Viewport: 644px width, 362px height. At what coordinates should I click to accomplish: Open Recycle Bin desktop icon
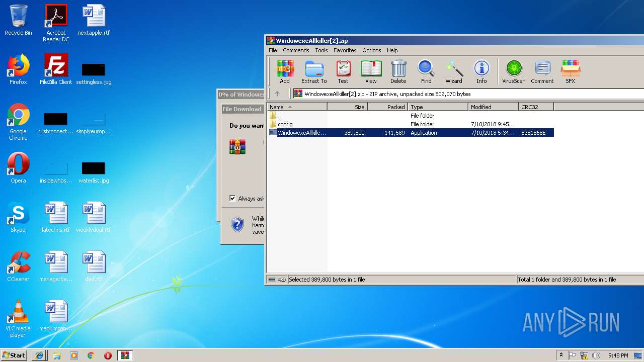(x=18, y=20)
